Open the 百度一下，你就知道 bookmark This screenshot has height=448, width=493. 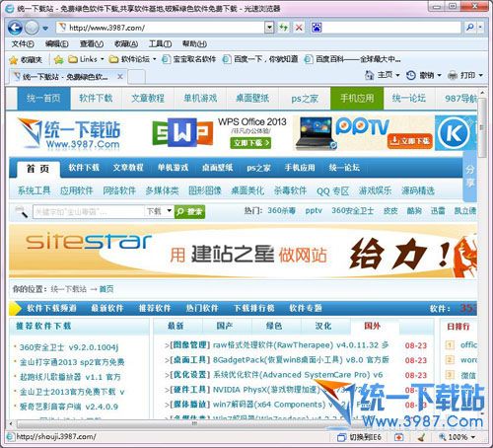click(260, 59)
